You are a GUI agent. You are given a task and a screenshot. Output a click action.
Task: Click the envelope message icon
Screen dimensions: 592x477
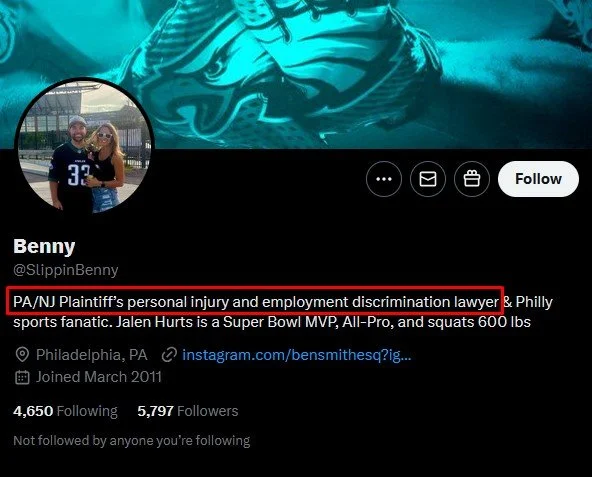428,179
